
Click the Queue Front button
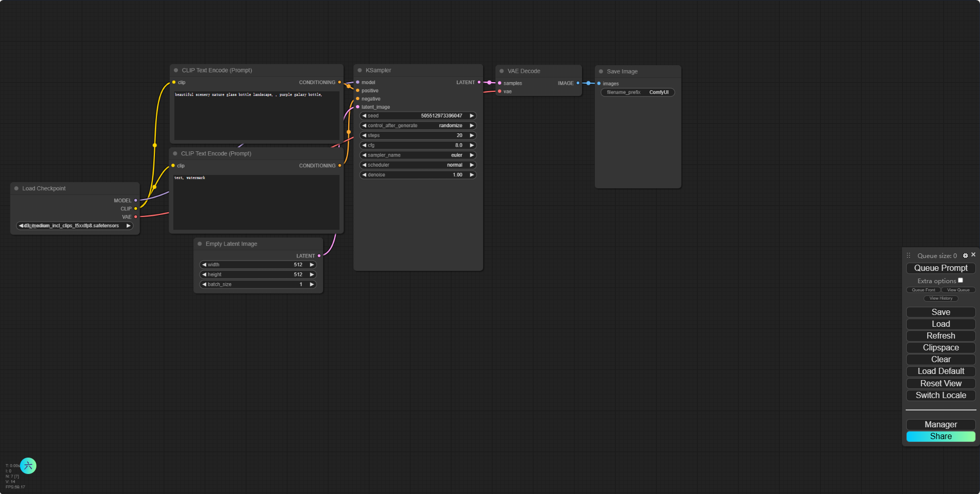pos(923,290)
